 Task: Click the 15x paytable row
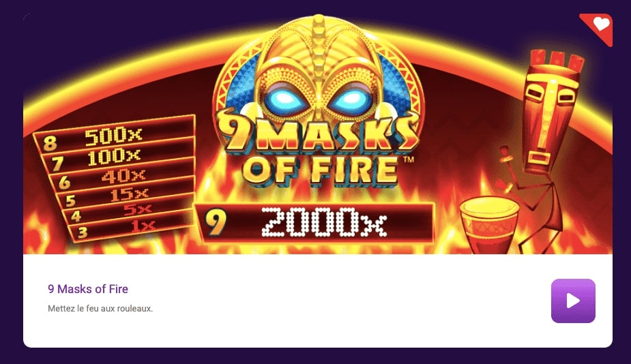pos(126,195)
